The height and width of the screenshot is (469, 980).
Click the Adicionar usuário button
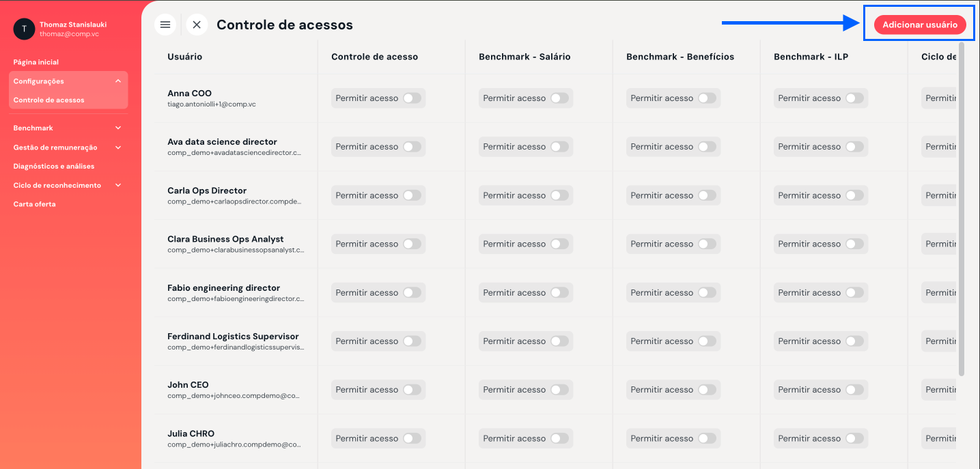pyautogui.click(x=920, y=25)
